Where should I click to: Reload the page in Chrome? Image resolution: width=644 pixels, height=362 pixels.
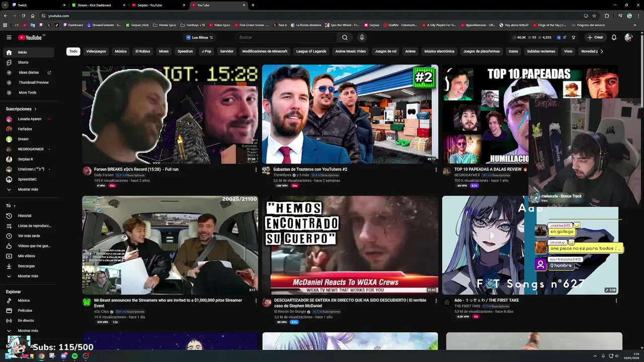[23, 16]
